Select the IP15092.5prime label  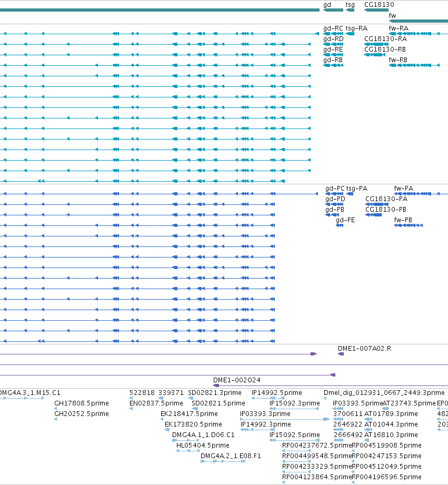coord(295,435)
